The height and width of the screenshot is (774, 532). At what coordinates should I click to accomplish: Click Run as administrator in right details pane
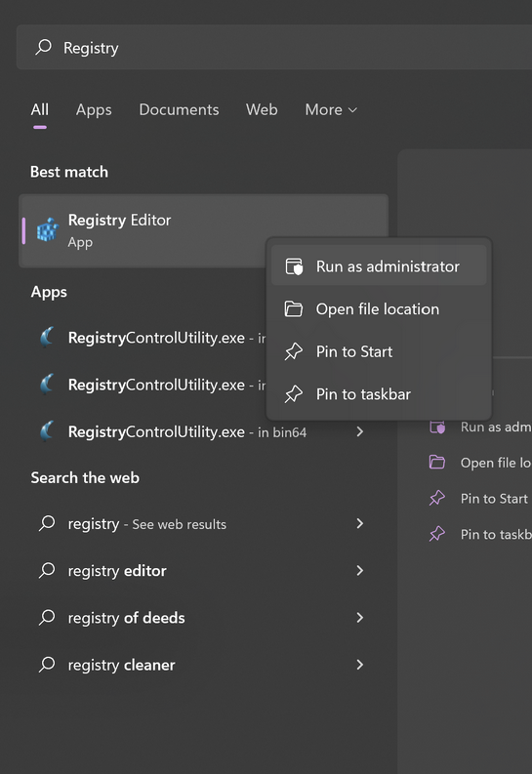point(496,427)
